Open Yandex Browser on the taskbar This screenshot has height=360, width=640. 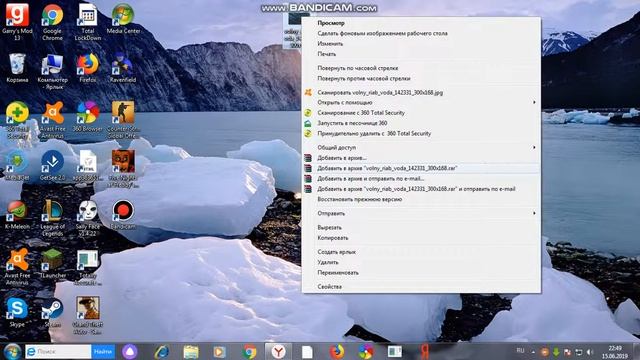(278, 352)
